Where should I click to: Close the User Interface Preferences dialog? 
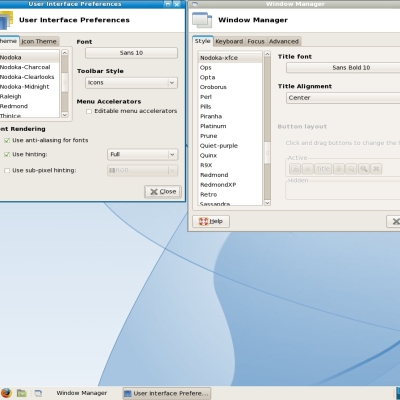point(163,192)
